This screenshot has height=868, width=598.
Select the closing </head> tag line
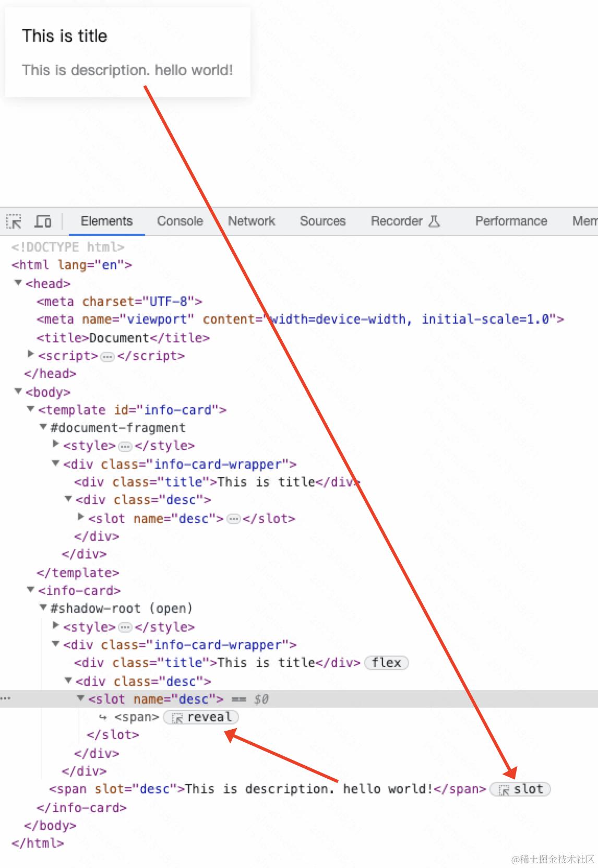point(50,374)
